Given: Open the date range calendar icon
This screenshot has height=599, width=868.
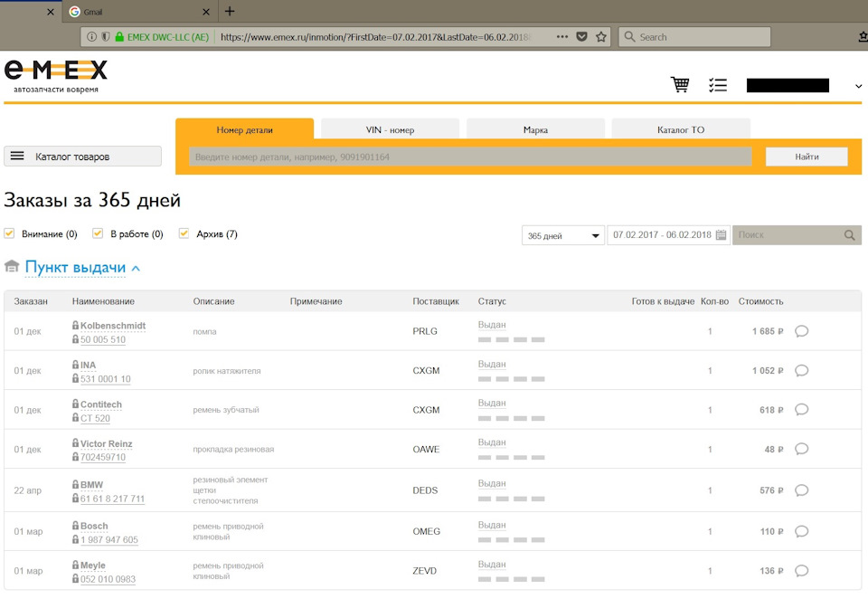Looking at the screenshot, I should [721, 235].
